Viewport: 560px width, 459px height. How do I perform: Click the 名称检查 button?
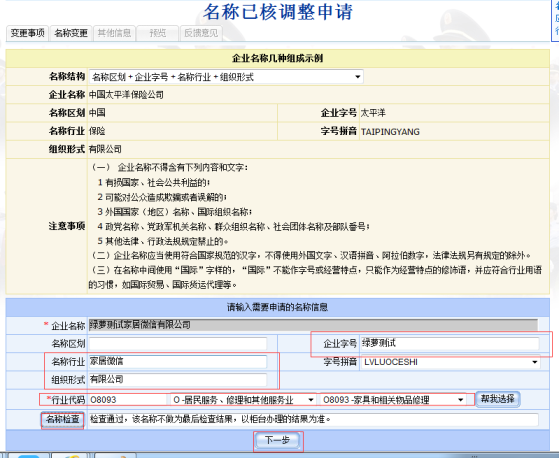point(62,419)
